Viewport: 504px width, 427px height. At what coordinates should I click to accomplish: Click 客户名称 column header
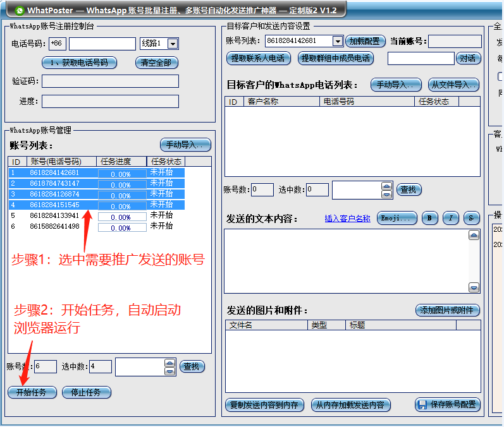[x=282, y=102]
